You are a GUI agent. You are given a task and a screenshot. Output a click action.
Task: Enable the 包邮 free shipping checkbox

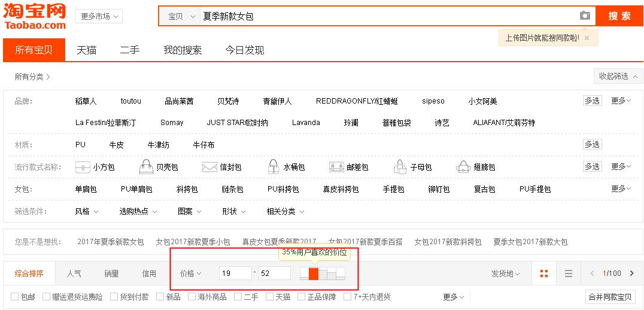tap(15, 297)
